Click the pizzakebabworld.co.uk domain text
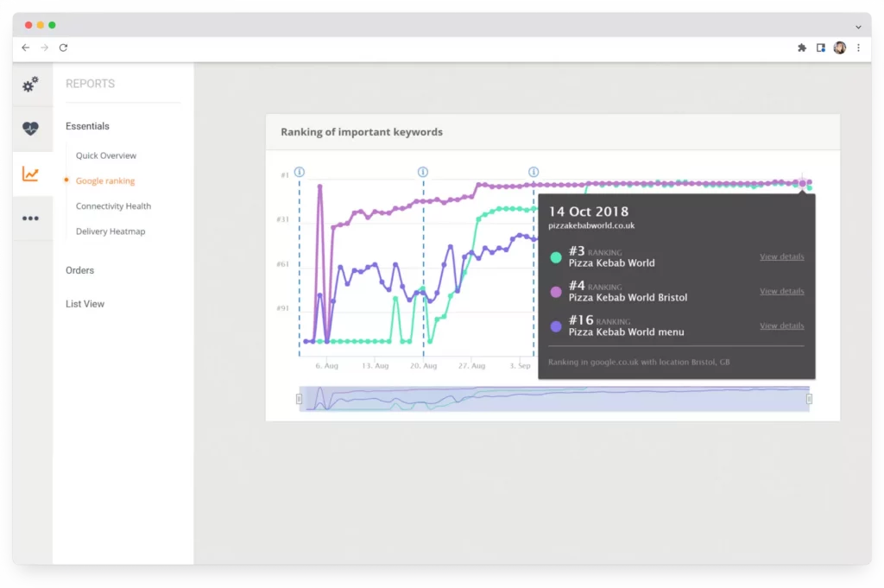884x588 pixels. click(x=591, y=225)
